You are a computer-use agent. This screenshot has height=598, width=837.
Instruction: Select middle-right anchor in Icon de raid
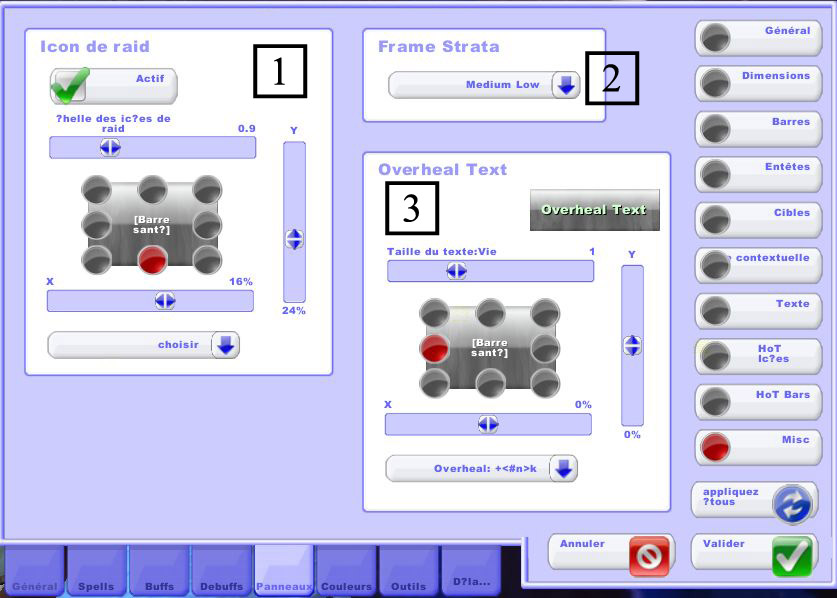(x=207, y=225)
